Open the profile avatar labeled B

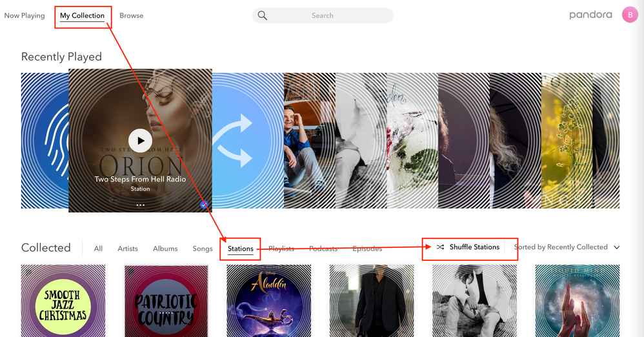coord(630,15)
